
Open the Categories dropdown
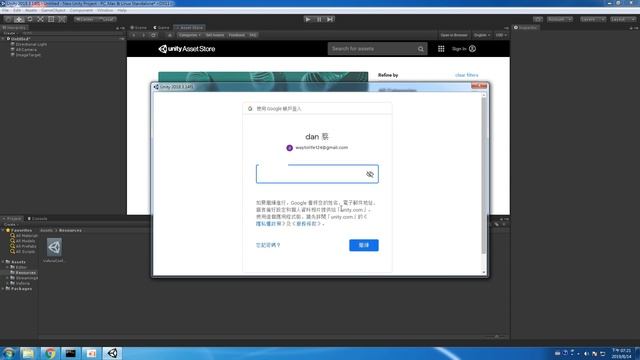[189, 35]
